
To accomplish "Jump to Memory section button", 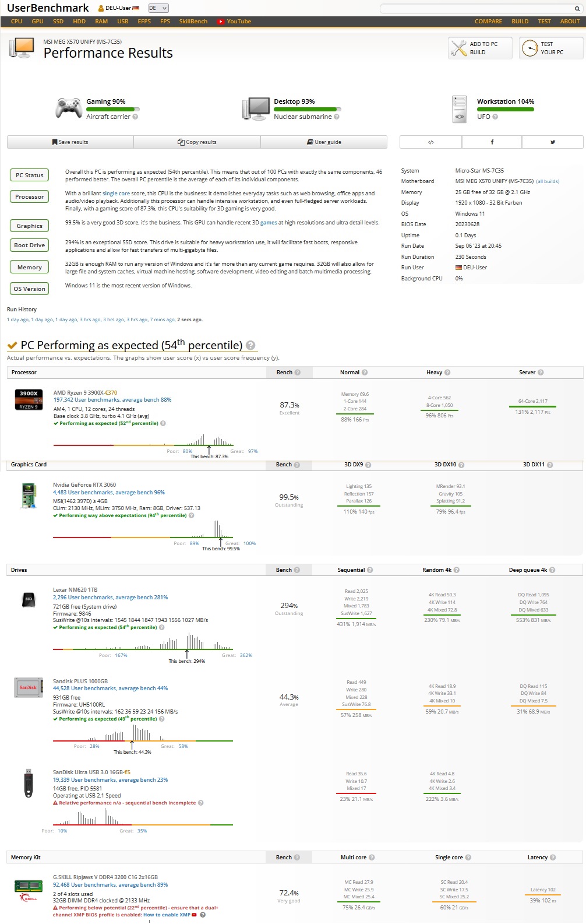I will point(29,267).
